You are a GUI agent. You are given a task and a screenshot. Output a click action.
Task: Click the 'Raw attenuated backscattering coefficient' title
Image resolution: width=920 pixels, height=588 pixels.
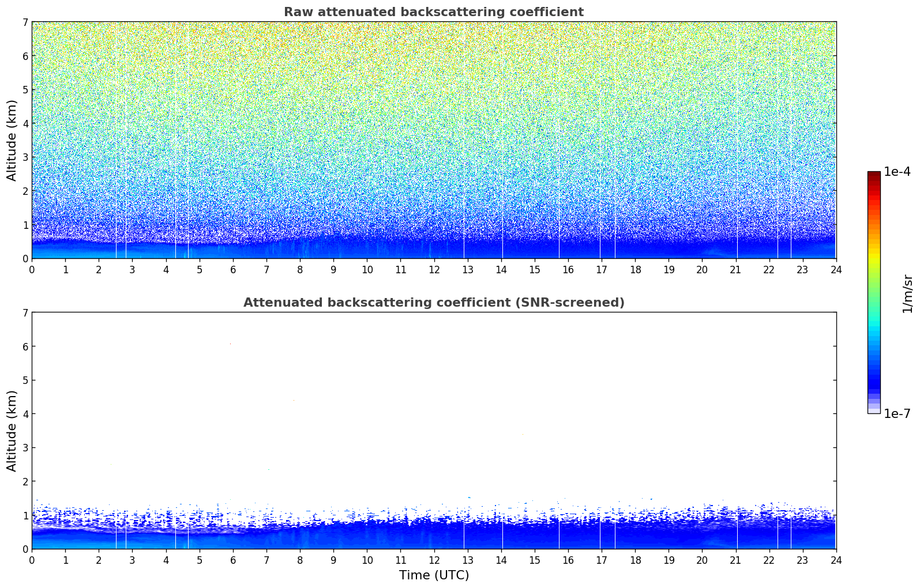434,12
